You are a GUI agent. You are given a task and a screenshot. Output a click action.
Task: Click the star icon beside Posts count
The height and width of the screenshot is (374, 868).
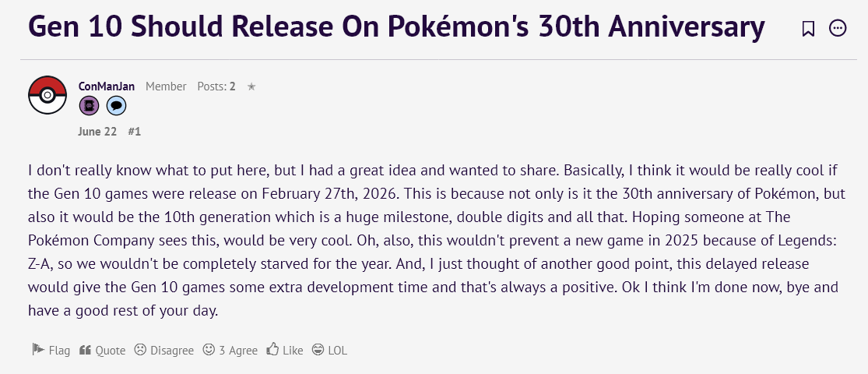[x=251, y=86]
